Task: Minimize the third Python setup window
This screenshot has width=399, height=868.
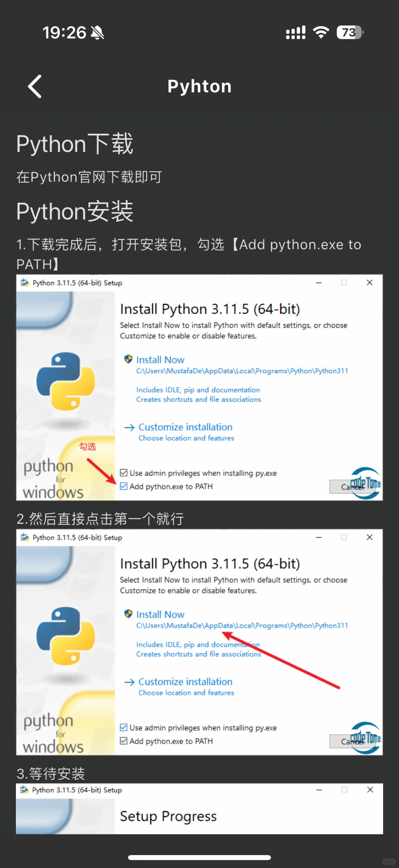Action: [319, 790]
